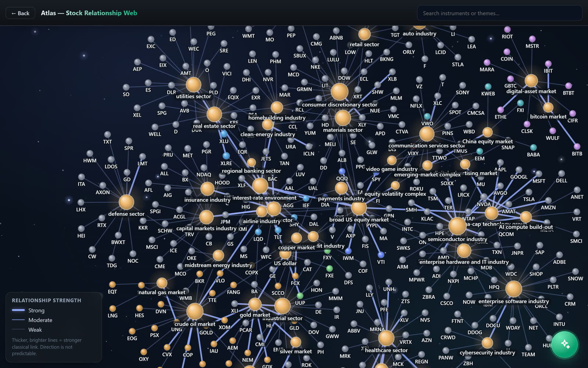Select the insurance industry hub node

coord(207,189)
